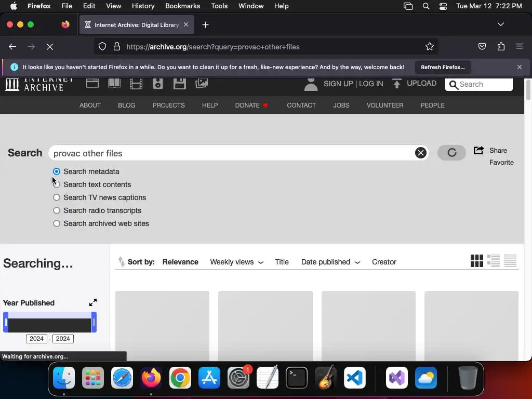
Task: Click the share icon
Action: coord(478,150)
